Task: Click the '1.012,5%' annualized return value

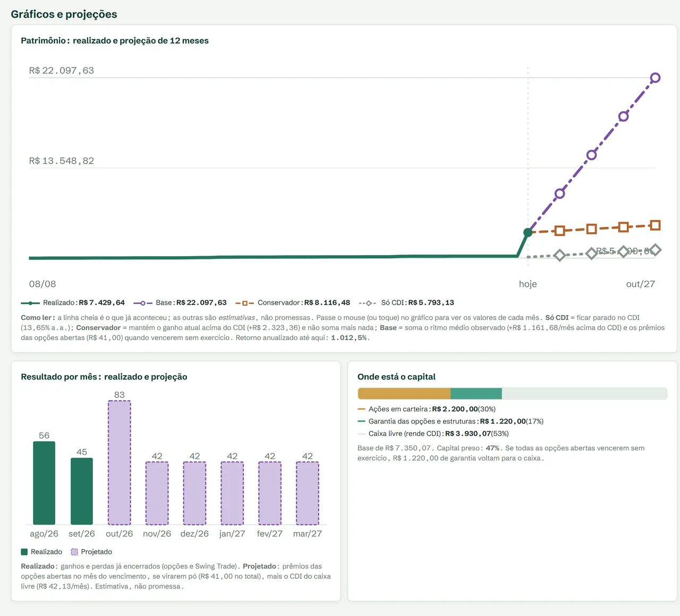Action: click(x=349, y=338)
